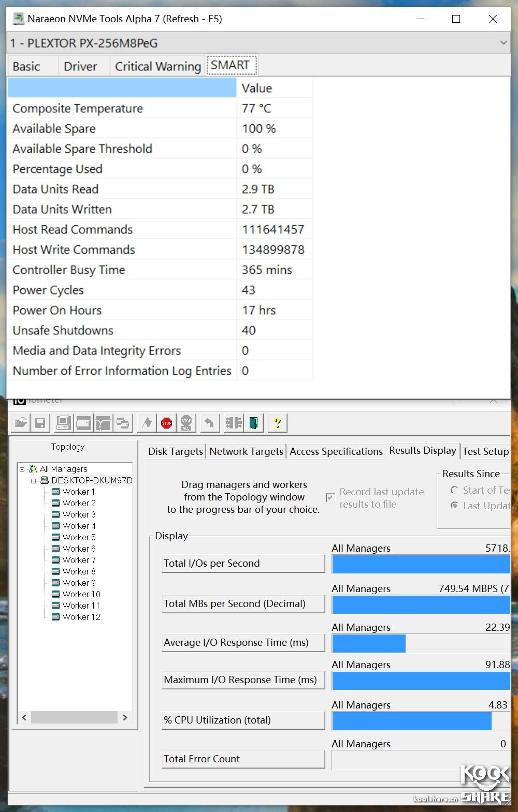Select Worker 2 in Topology tree
Screen dimensions: 518x812
pos(79,503)
